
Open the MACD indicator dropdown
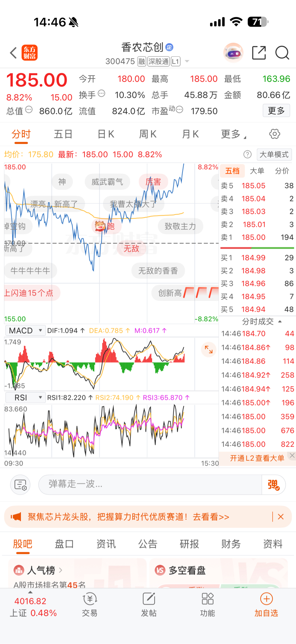25,331
